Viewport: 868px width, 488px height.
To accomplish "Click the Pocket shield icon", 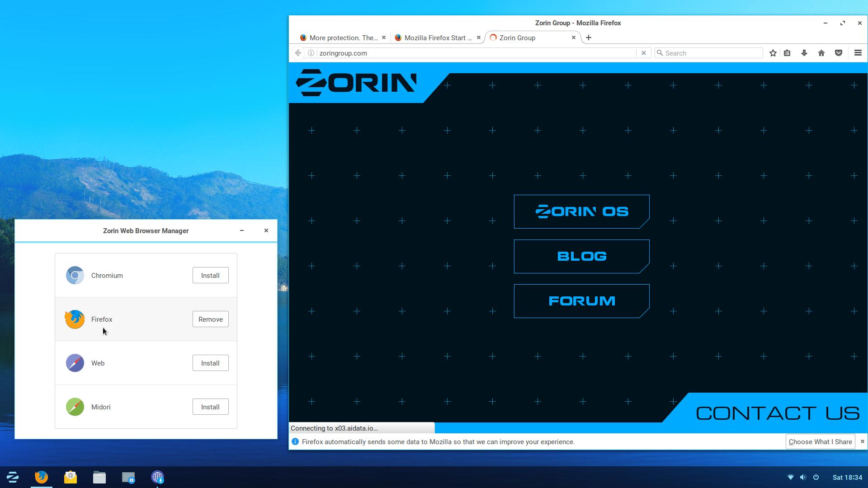I will coord(839,53).
